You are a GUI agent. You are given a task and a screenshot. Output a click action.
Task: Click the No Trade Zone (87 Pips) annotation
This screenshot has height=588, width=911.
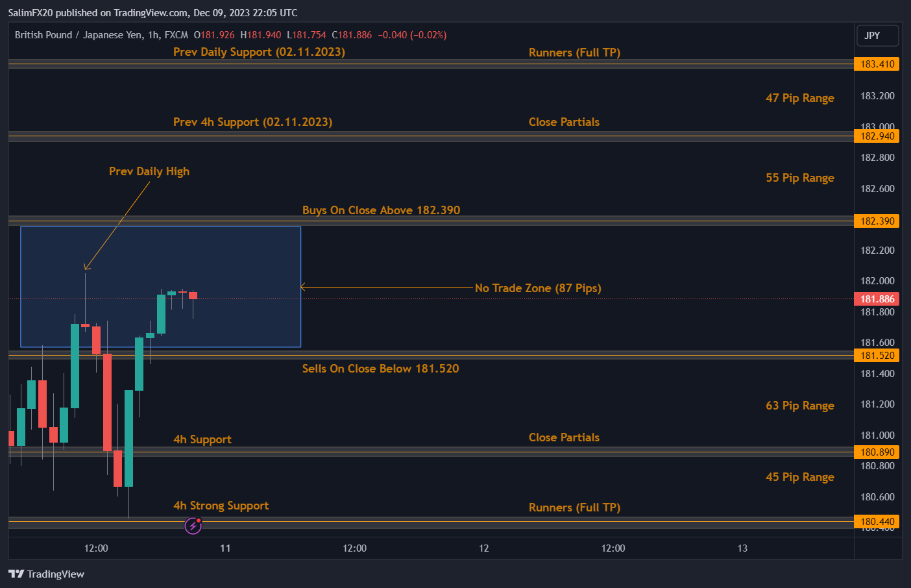(538, 288)
